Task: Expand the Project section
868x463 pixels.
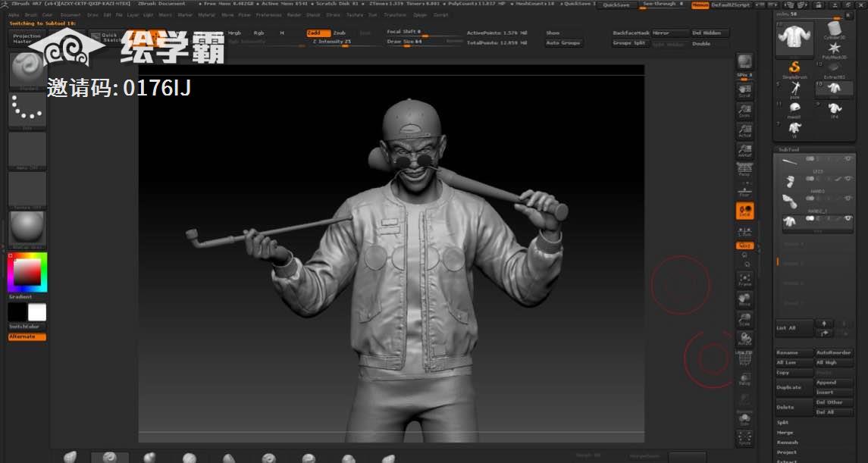Action: point(786,452)
